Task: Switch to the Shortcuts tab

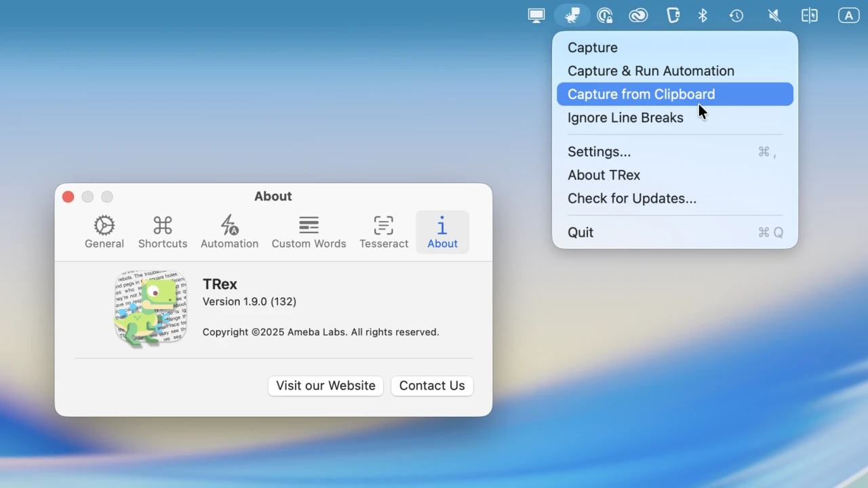Action: point(163,232)
